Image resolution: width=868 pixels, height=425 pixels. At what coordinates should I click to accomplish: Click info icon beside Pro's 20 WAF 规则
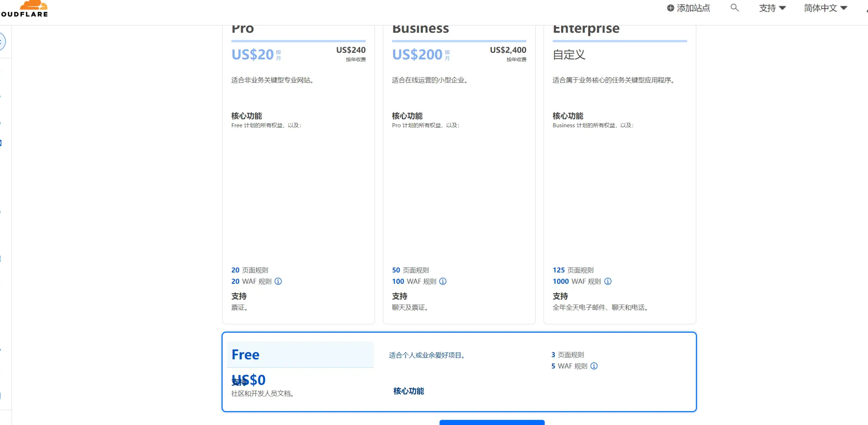point(278,281)
